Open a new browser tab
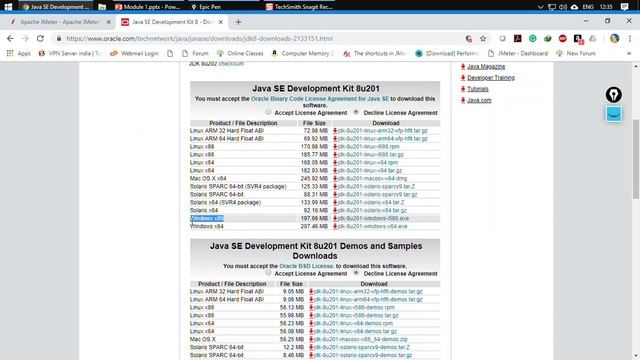The width and height of the screenshot is (640, 360). pyautogui.click(x=238, y=22)
